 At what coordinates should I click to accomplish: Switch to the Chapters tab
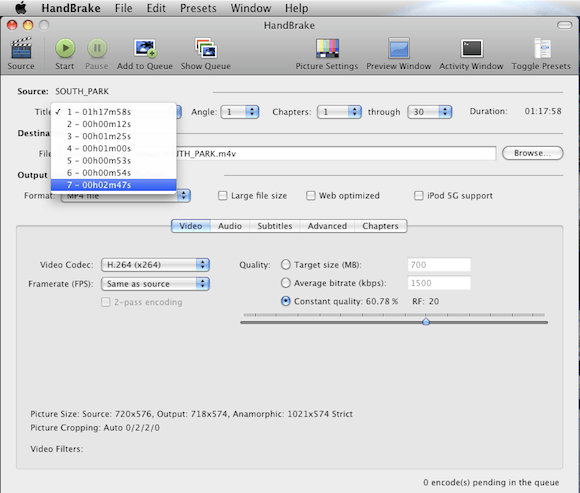(380, 226)
